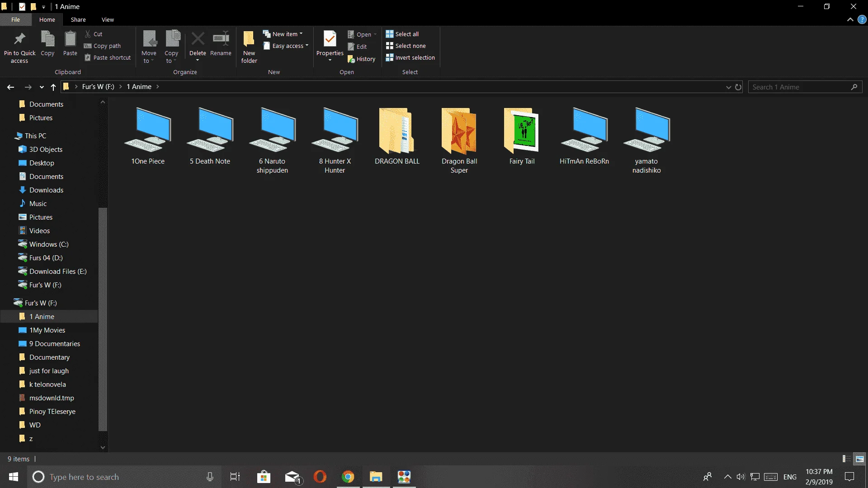
Task: Click Pin to Quick access icon
Action: (19, 39)
